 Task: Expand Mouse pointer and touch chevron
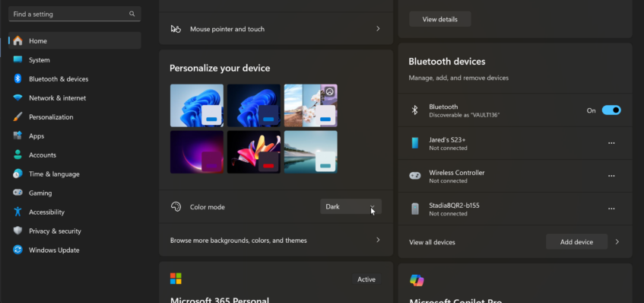(378, 29)
